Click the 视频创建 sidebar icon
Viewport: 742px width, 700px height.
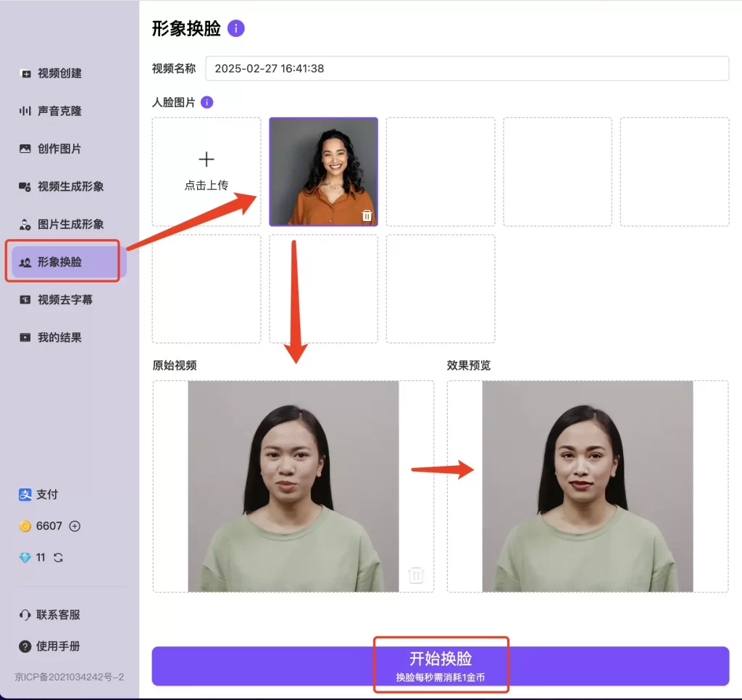click(25, 73)
